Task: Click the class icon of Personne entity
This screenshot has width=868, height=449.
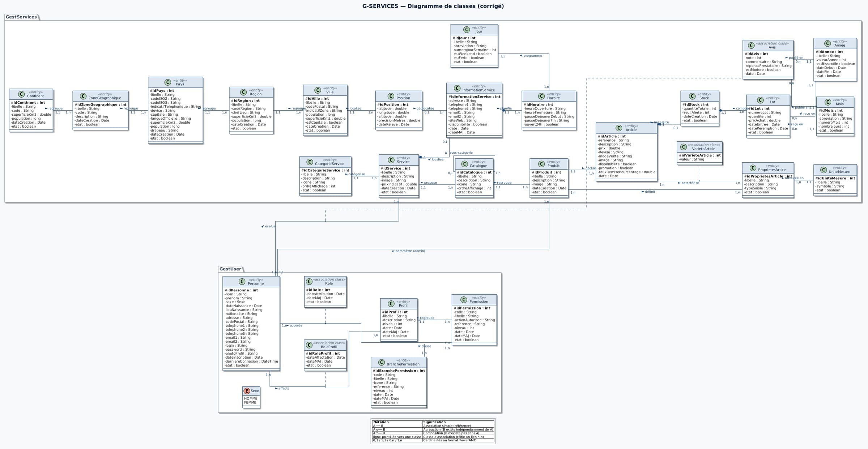Action: click(242, 282)
